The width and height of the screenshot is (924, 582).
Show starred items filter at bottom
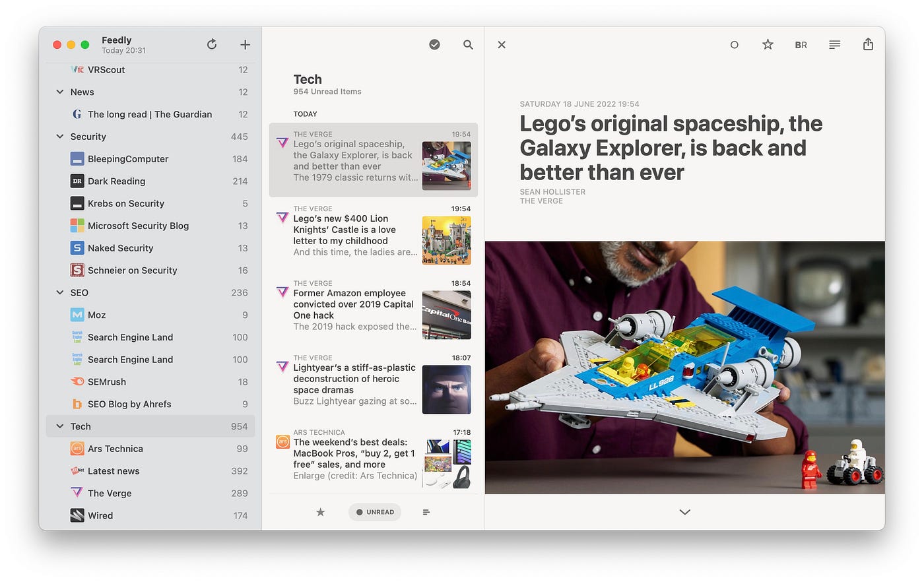[x=320, y=512]
